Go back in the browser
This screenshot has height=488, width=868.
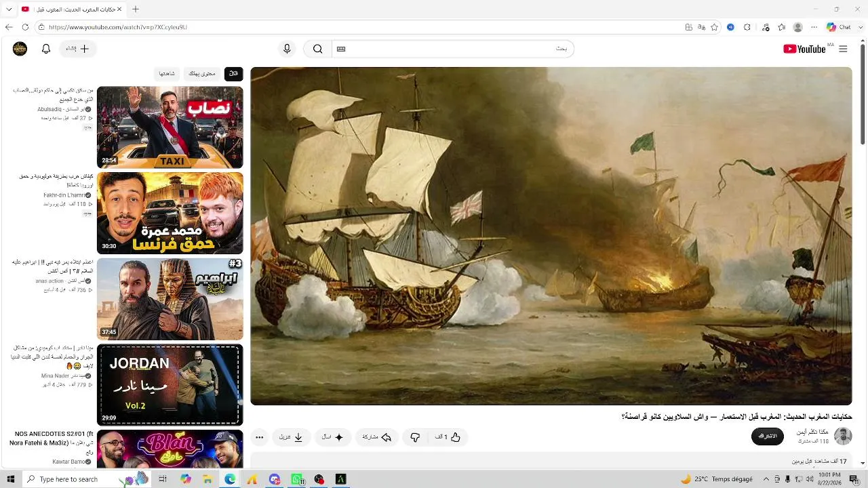coord(9,27)
